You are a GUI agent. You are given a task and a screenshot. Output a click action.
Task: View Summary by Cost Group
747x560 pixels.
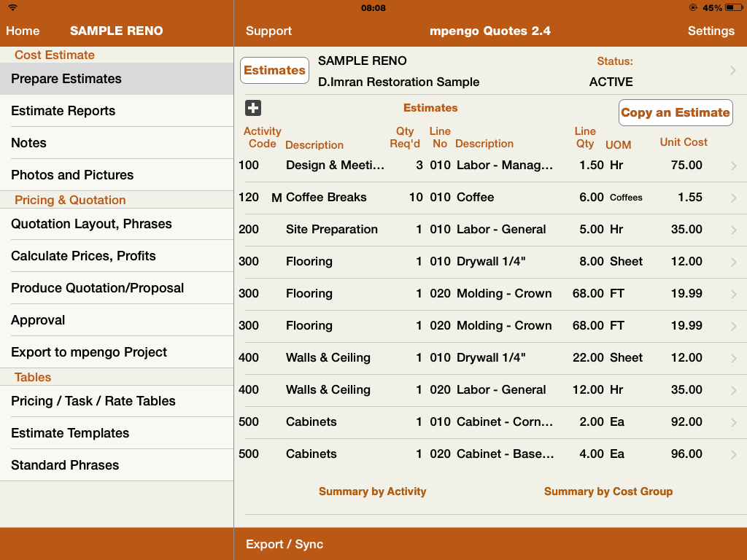[x=608, y=491]
